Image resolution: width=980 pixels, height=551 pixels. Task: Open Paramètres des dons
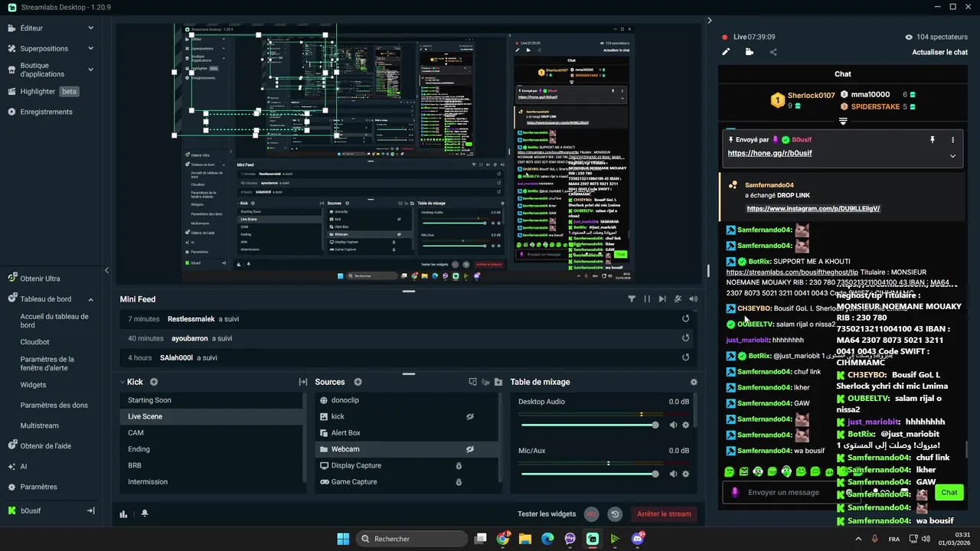click(54, 405)
